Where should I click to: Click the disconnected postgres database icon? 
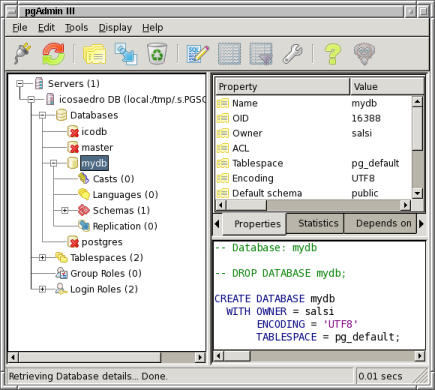[x=73, y=242]
